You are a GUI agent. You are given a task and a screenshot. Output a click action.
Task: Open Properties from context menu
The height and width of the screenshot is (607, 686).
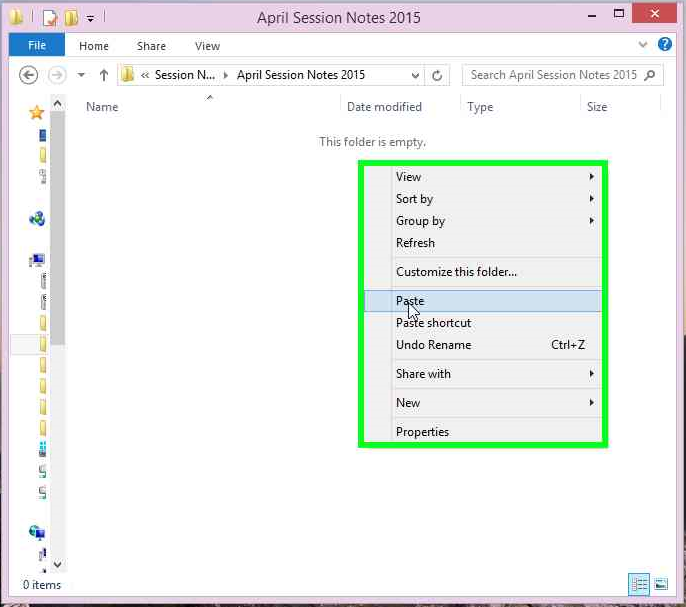483,432
